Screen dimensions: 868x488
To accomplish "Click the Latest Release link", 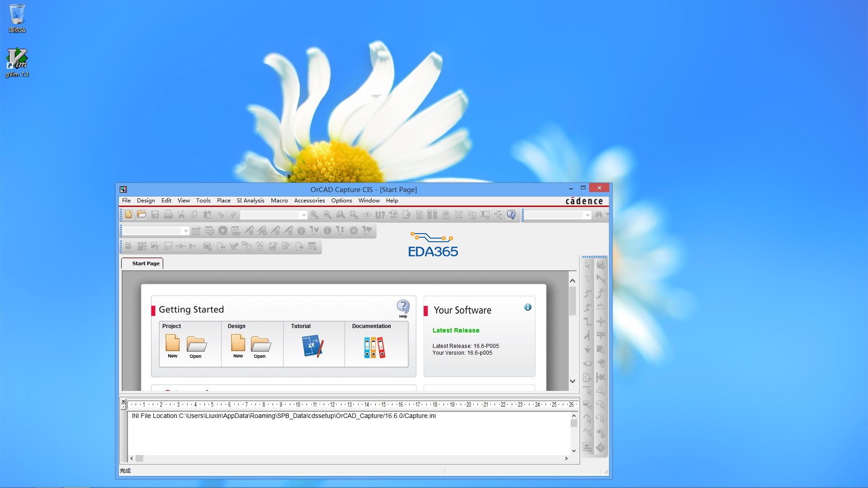I will click(x=456, y=330).
